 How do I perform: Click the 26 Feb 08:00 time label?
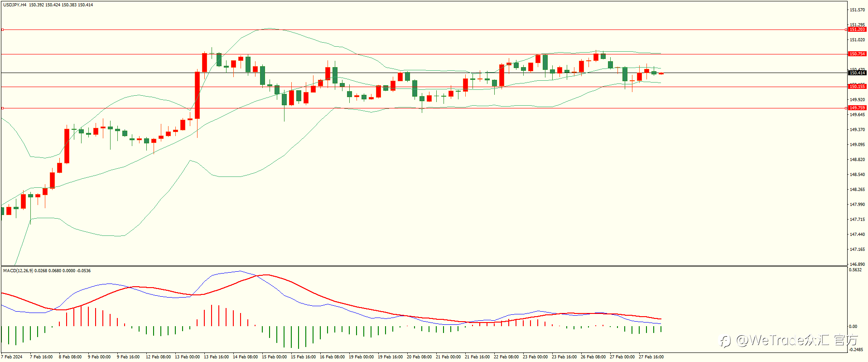[x=593, y=357]
